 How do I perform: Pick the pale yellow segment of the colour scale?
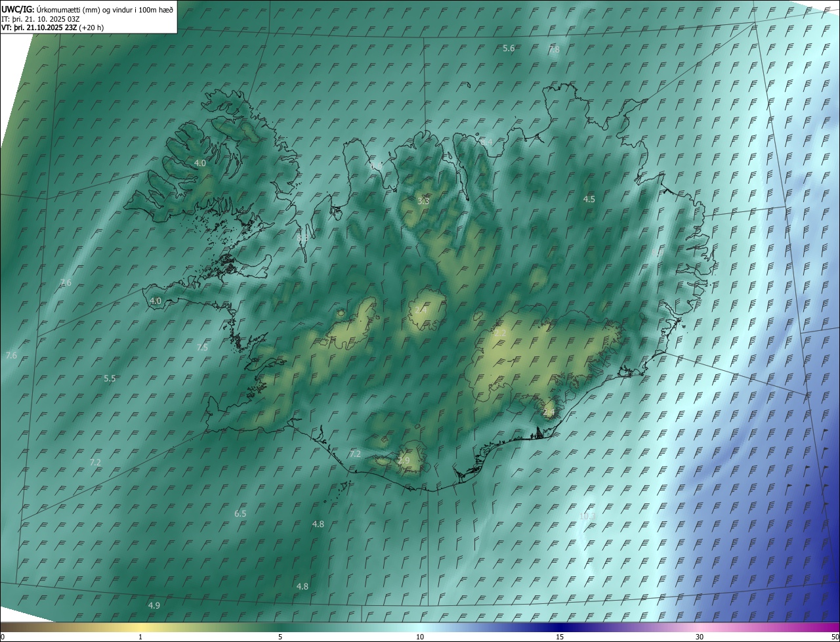click(140, 628)
